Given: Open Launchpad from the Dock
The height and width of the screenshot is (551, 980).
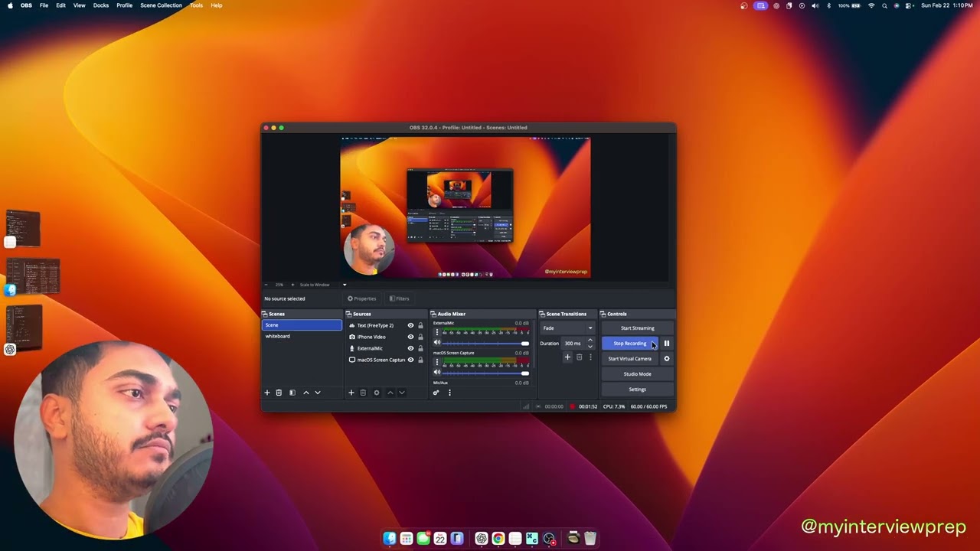Looking at the screenshot, I should pyautogui.click(x=407, y=539).
